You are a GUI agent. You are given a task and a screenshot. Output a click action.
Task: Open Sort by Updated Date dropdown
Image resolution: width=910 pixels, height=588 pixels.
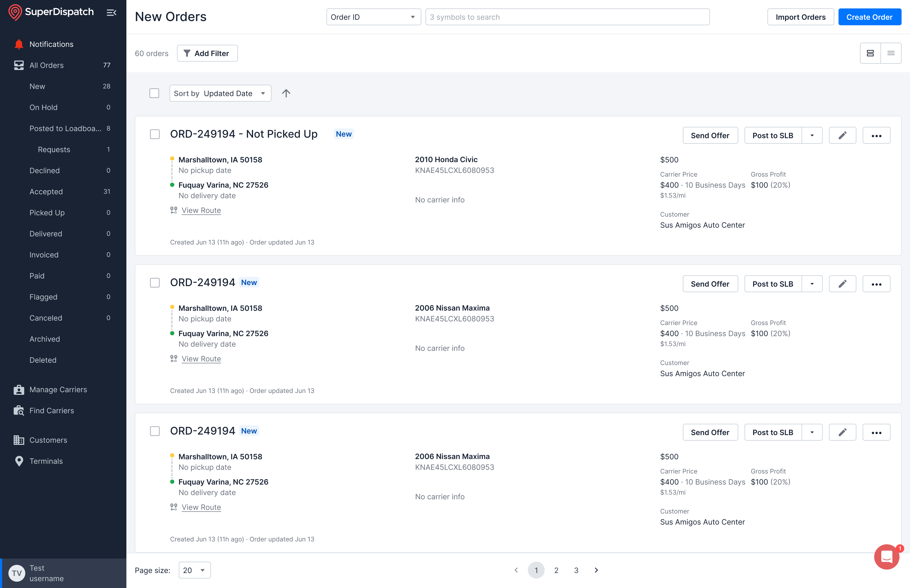[x=220, y=93]
